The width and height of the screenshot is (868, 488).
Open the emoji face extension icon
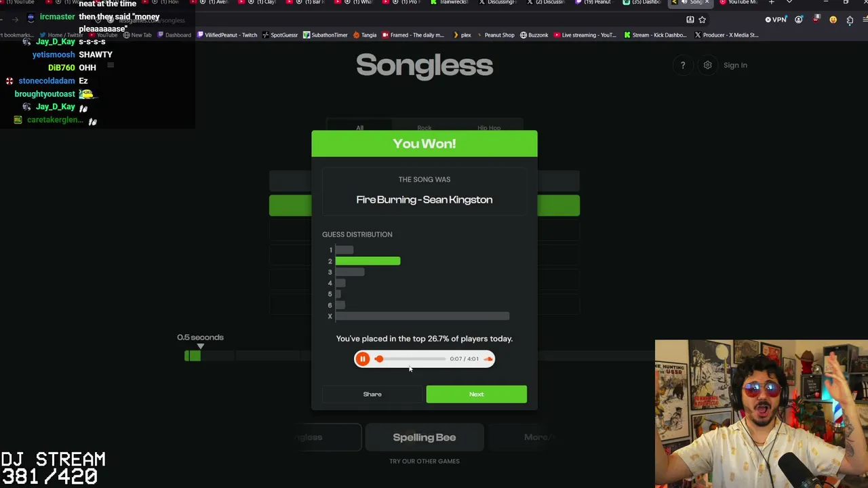[833, 20]
